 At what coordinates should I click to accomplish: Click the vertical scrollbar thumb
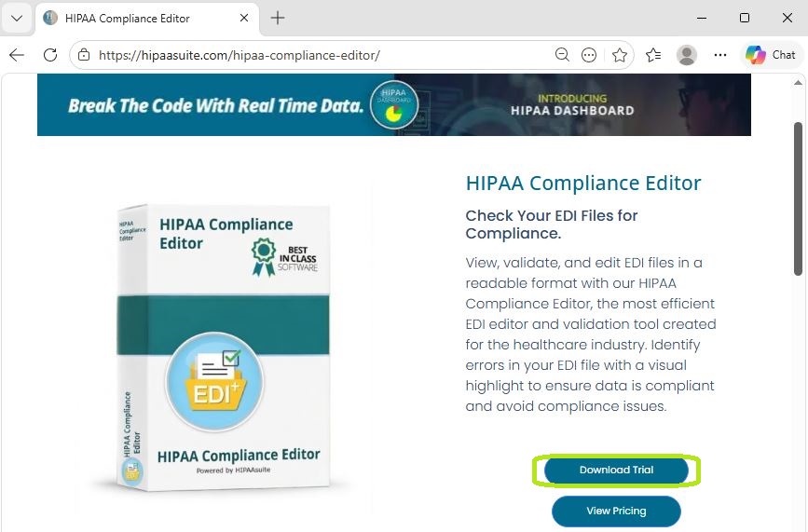click(798, 198)
